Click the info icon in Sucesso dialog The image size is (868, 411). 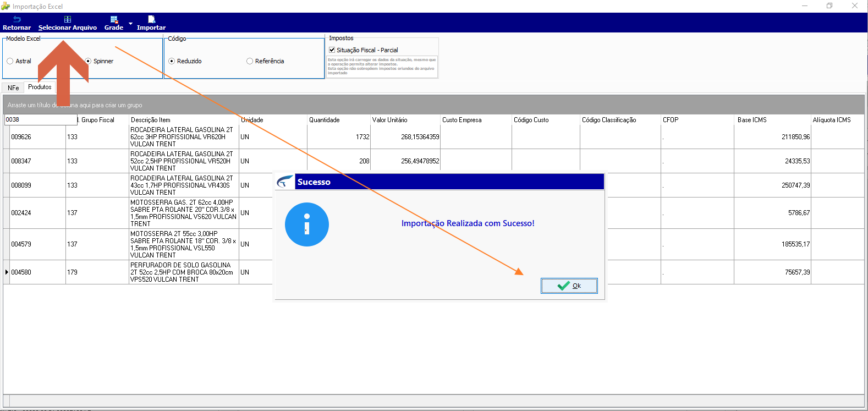tap(307, 224)
